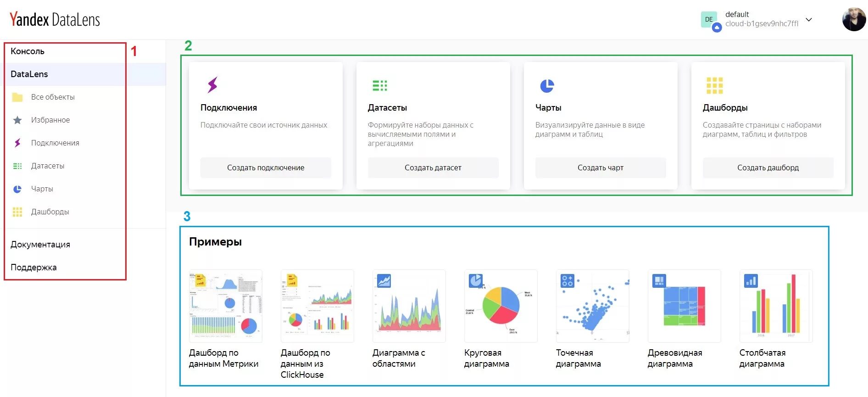The height and width of the screenshot is (397, 868).
Task: Click the Столбчатая диаграмма caption
Action: coord(762,358)
